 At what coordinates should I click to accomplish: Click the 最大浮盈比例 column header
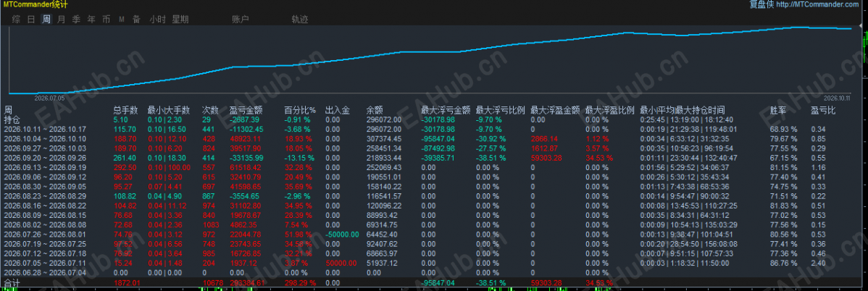609,110
